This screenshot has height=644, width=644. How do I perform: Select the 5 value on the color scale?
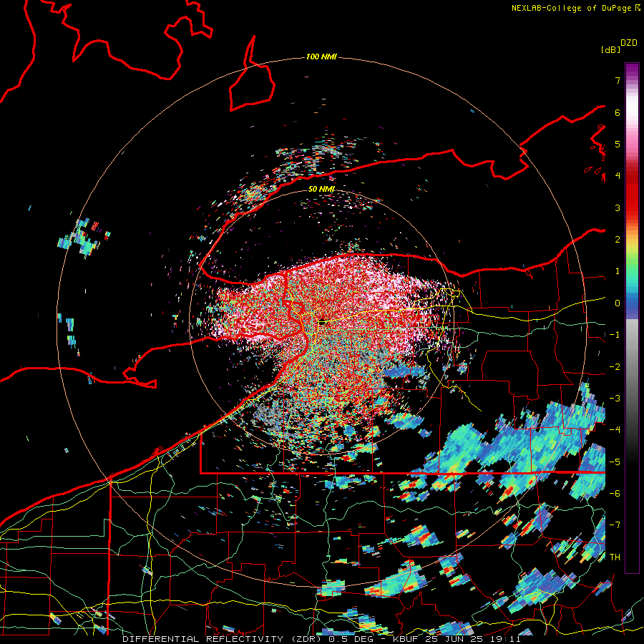618,144
